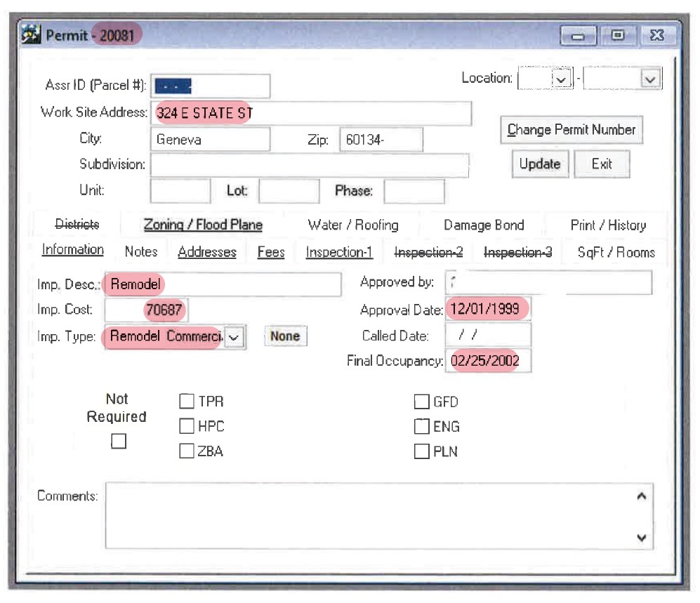Click the Exit button
Viewport: 700px width, 603px height.
tap(602, 164)
